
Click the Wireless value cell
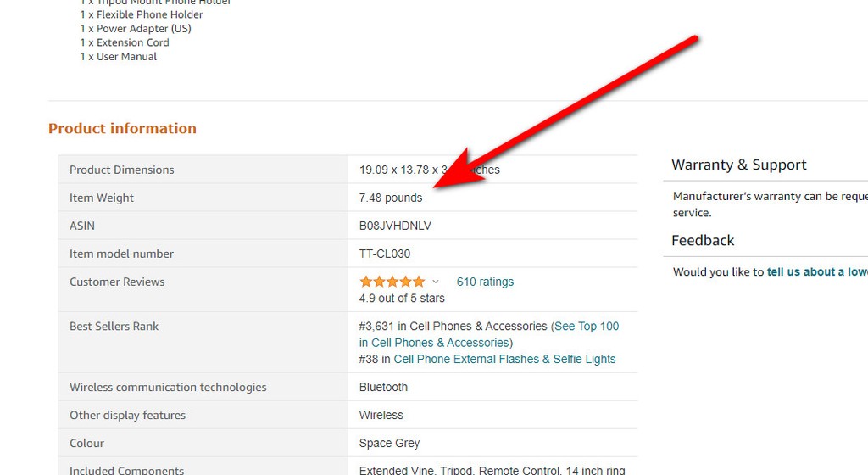(x=381, y=416)
